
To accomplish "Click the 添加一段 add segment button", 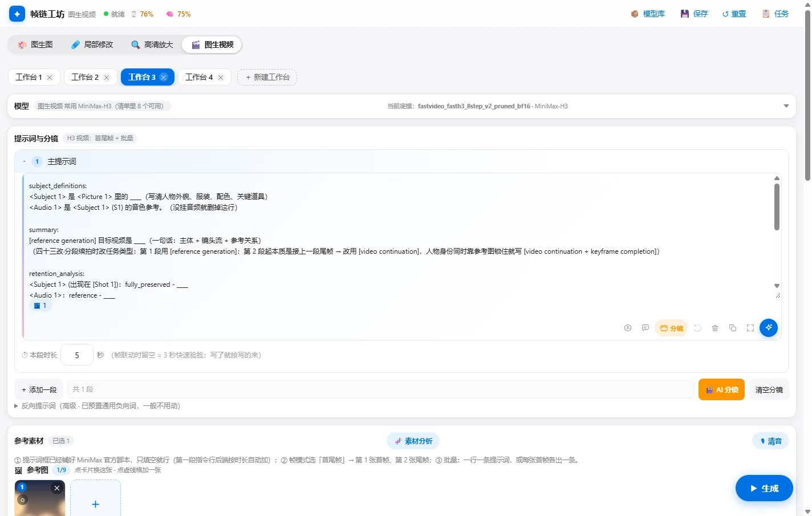I will (x=39, y=390).
